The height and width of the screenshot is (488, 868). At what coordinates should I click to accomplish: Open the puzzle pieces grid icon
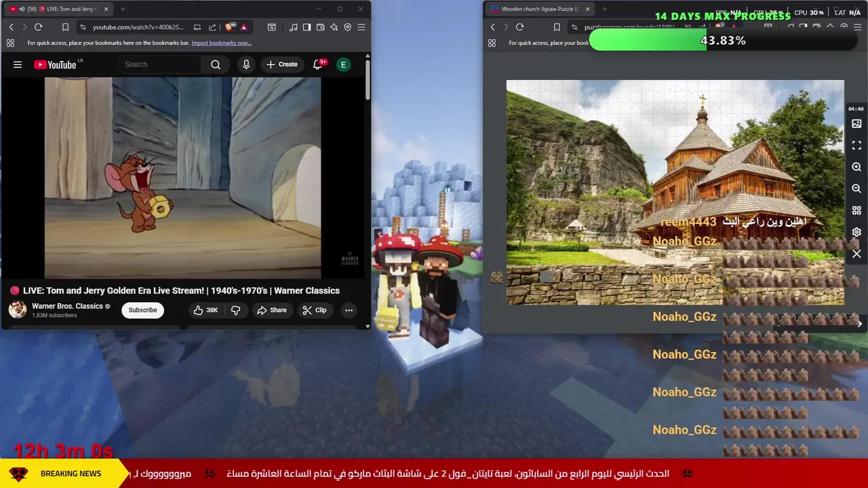tap(856, 211)
